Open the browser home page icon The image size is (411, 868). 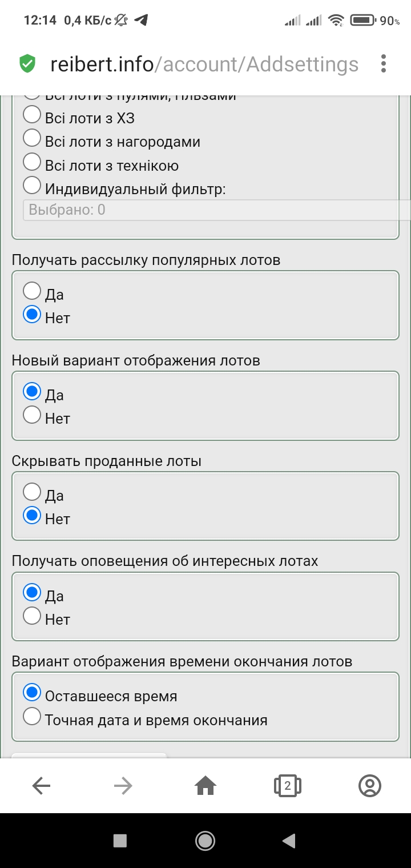(205, 786)
